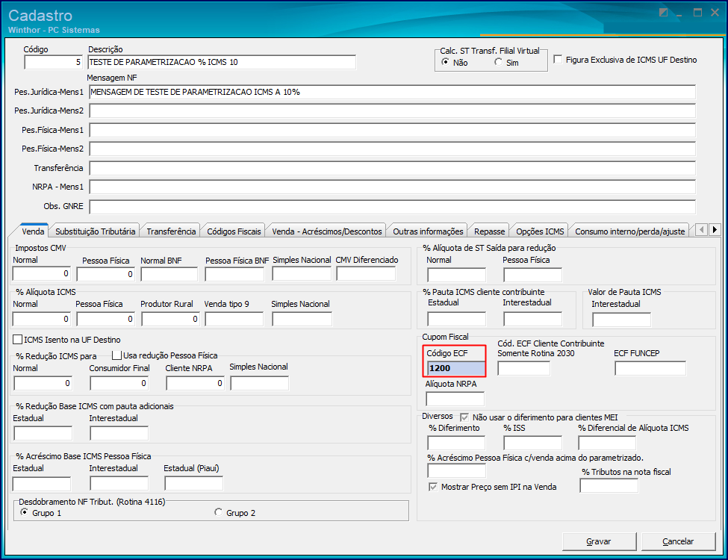Click the Descrição input field
Screen dimensions: 728x560
tap(222, 62)
